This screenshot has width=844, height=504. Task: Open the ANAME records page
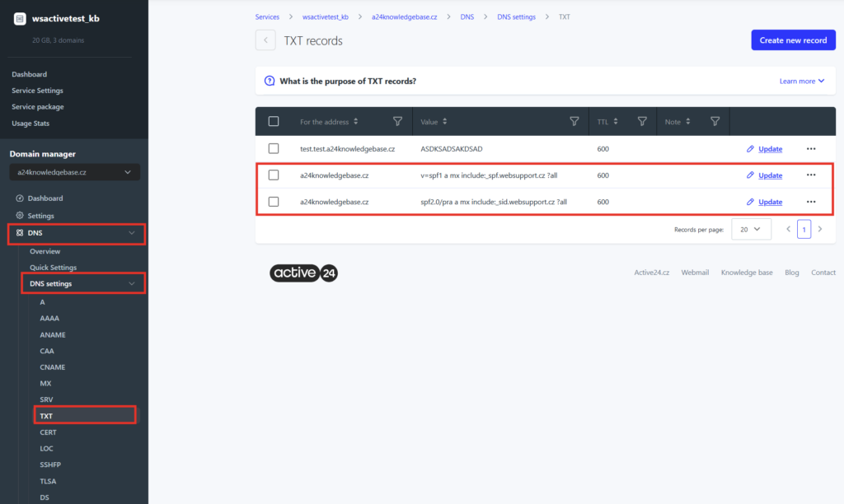(x=53, y=334)
